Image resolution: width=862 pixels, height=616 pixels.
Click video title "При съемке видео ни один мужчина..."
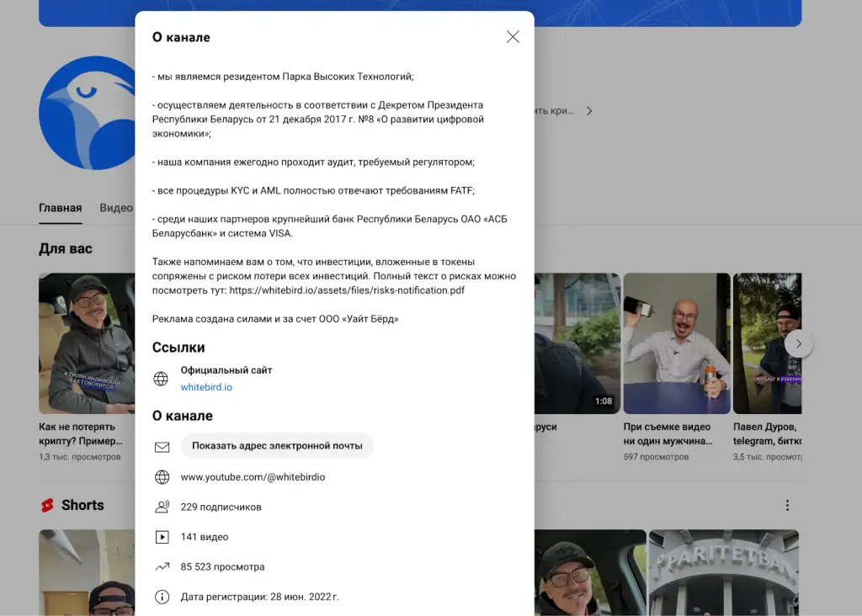(x=668, y=433)
